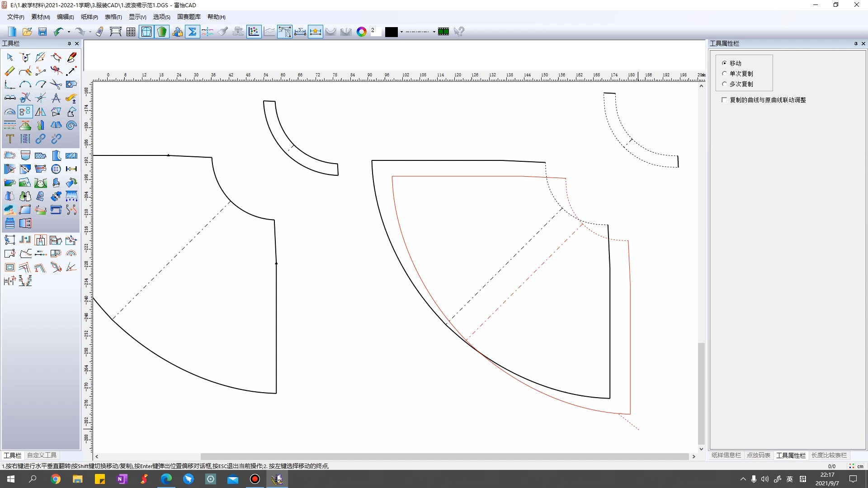Open the color wheel picker
This screenshot has width=868, height=488.
coord(361,32)
